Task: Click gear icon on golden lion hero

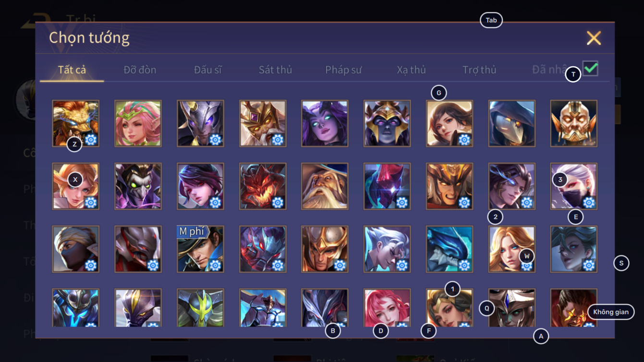Action: [91, 140]
